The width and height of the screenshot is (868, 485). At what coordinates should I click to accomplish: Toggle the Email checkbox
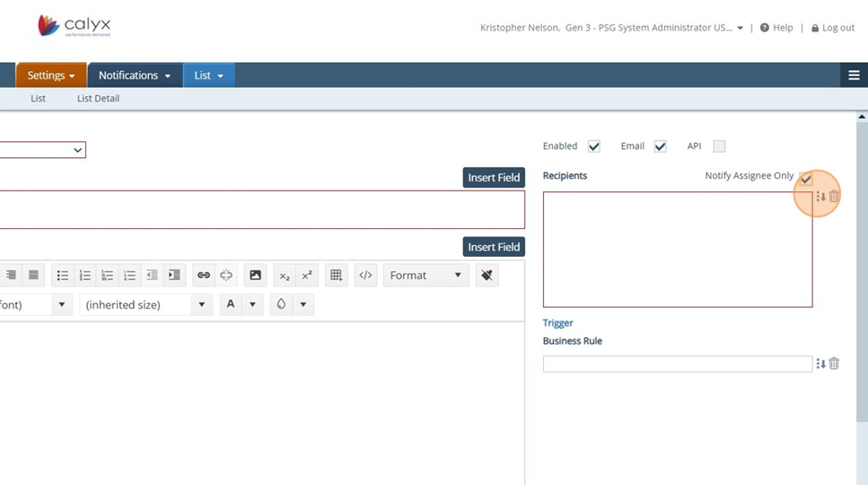(660, 146)
